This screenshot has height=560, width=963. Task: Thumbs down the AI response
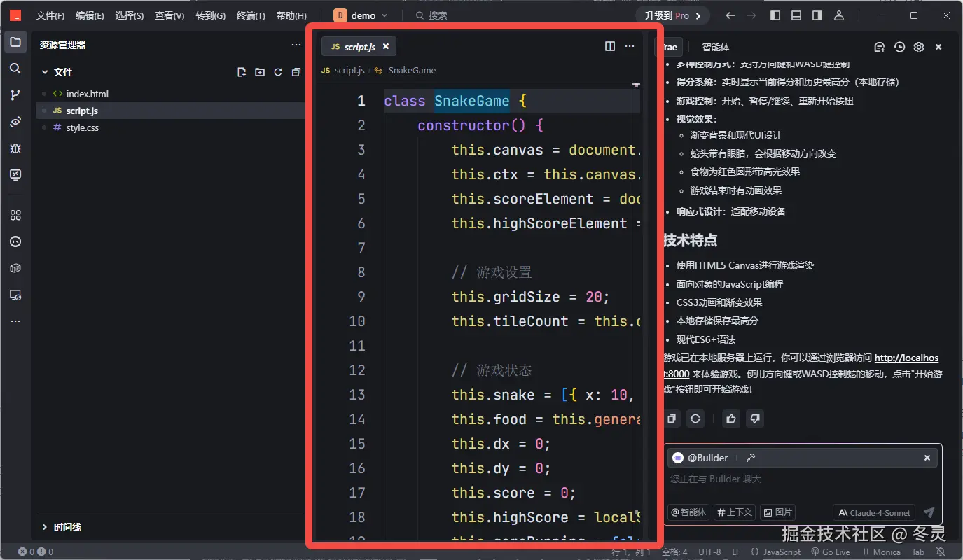[x=755, y=419]
